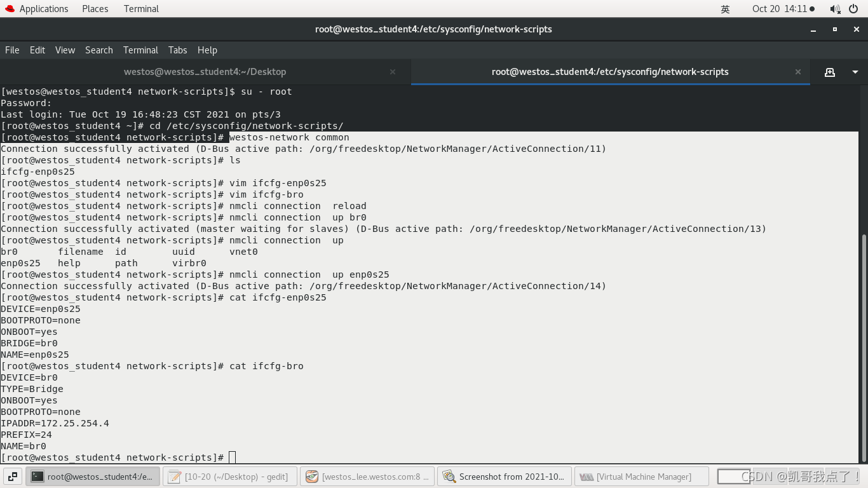Open the volume control in the top bar

click(835, 8)
